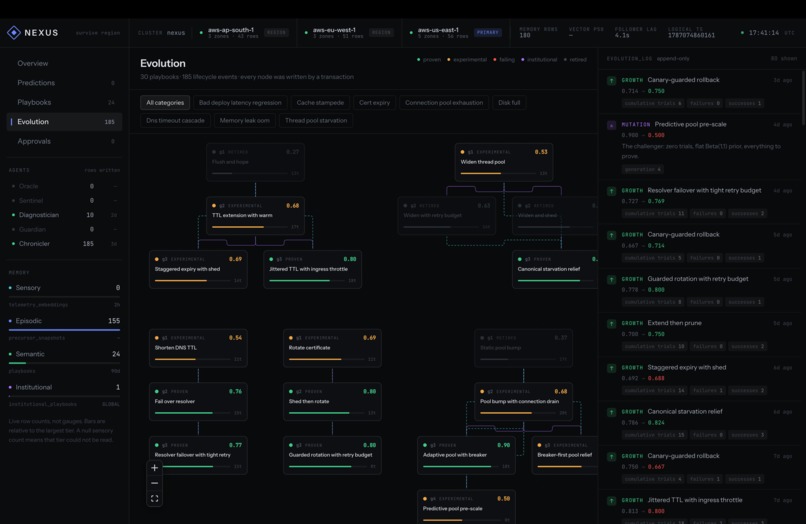The width and height of the screenshot is (806, 524).
Task: Click growth arrow icon for Guarded rotation log entry
Action: tap(612, 280)
